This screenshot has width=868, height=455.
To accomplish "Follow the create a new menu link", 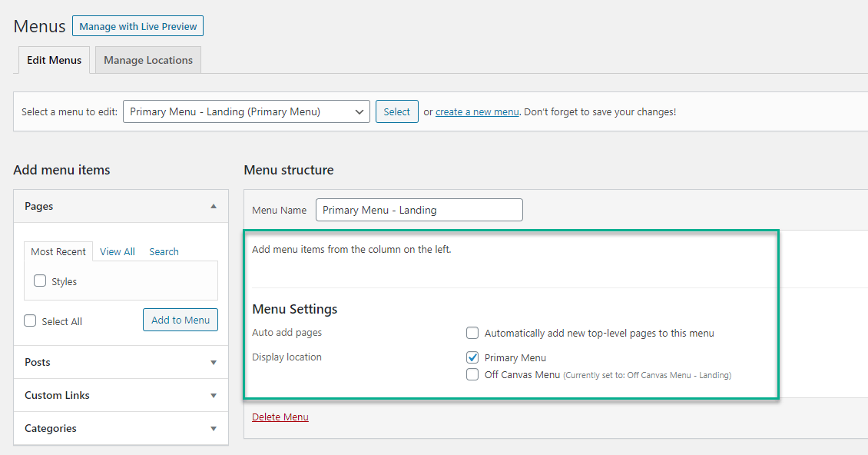I will [x=477, y=112].
